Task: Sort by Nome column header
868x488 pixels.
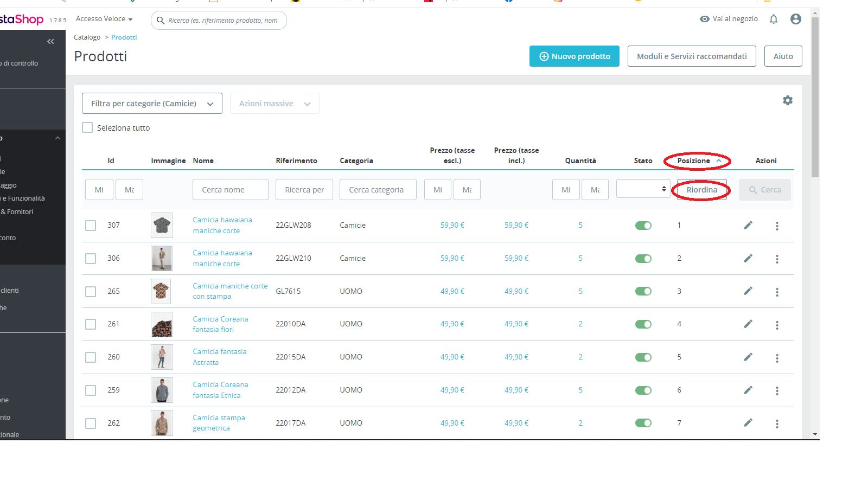Action: (203, 160)
